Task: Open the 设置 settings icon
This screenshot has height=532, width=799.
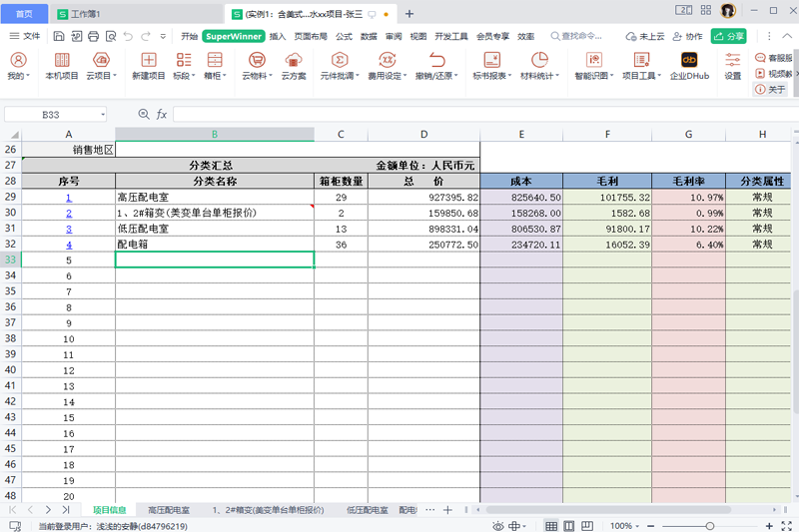Action: coord(732,66)
